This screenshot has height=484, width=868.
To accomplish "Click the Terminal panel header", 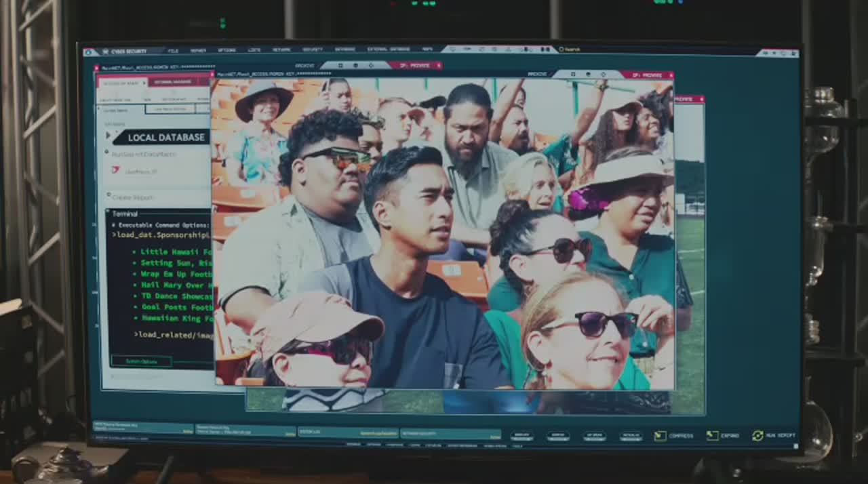I will click(125, 214).
